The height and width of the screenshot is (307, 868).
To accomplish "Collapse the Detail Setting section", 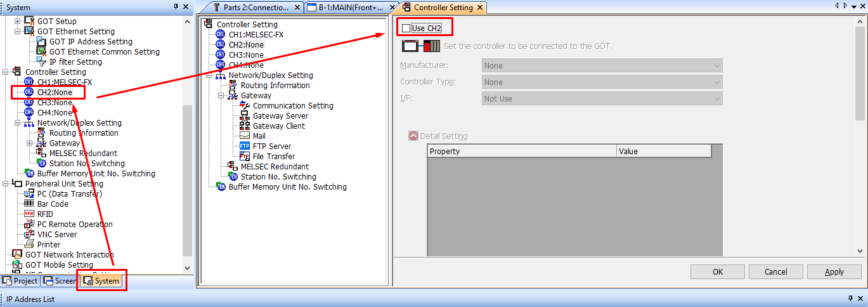I will click(x=413, y=136).
